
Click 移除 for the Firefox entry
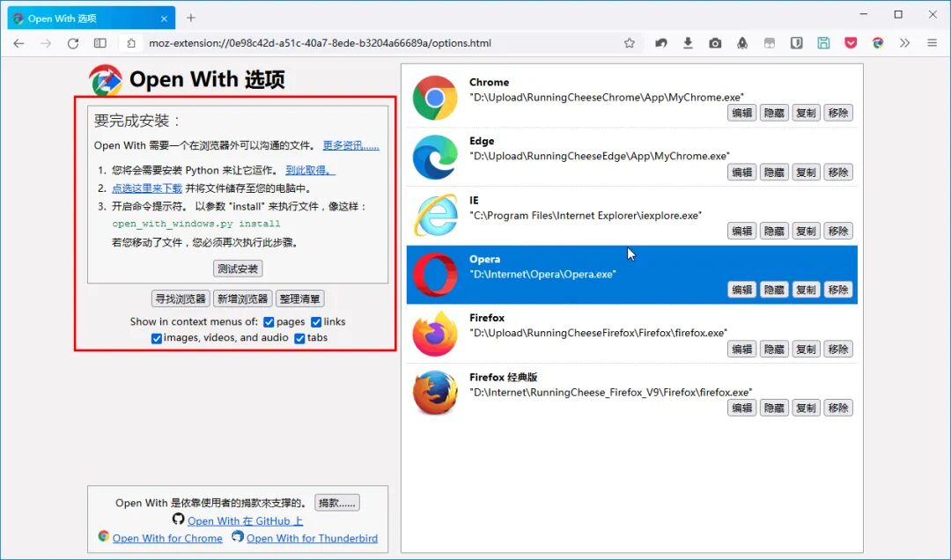(838, 350)
